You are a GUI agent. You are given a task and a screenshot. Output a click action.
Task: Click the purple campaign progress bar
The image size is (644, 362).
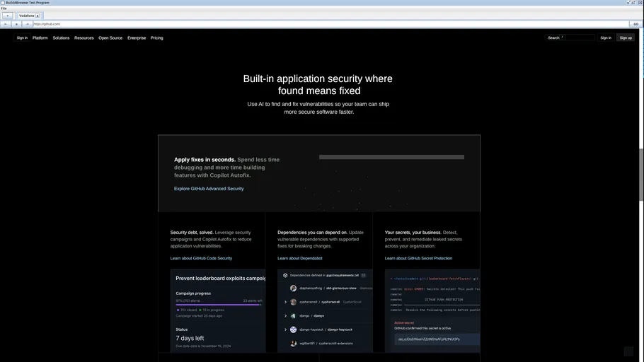pyautogui.click(x=219, y=305)
